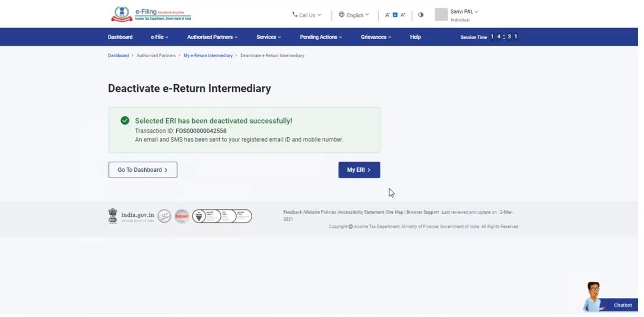Open the e-File menu
The height and width of the screenshot is (317, 644).
pyautogui.click(x=160, y=37)
